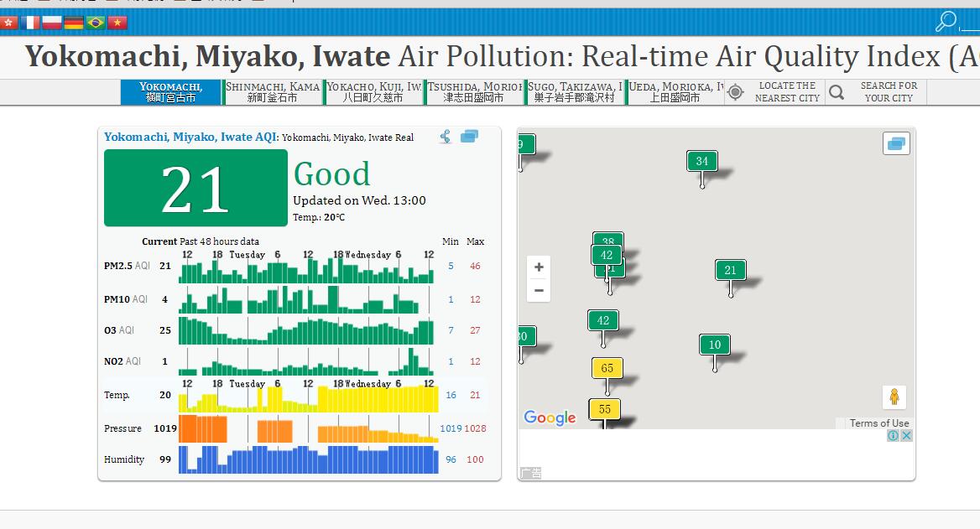
Task: Click the Vietnamese flag language icon
Action: click(117, 23)
